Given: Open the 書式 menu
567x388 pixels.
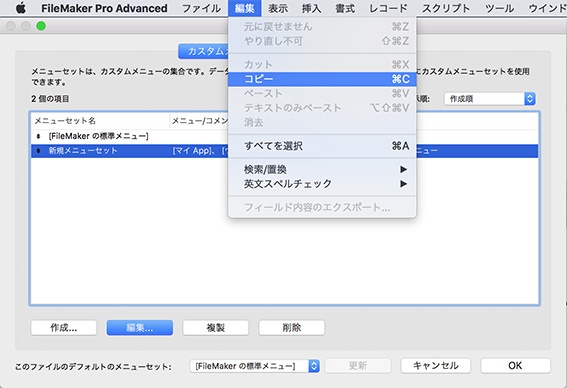Looking at the screenshot, I should pyautogui.click(x=345, y=8).
